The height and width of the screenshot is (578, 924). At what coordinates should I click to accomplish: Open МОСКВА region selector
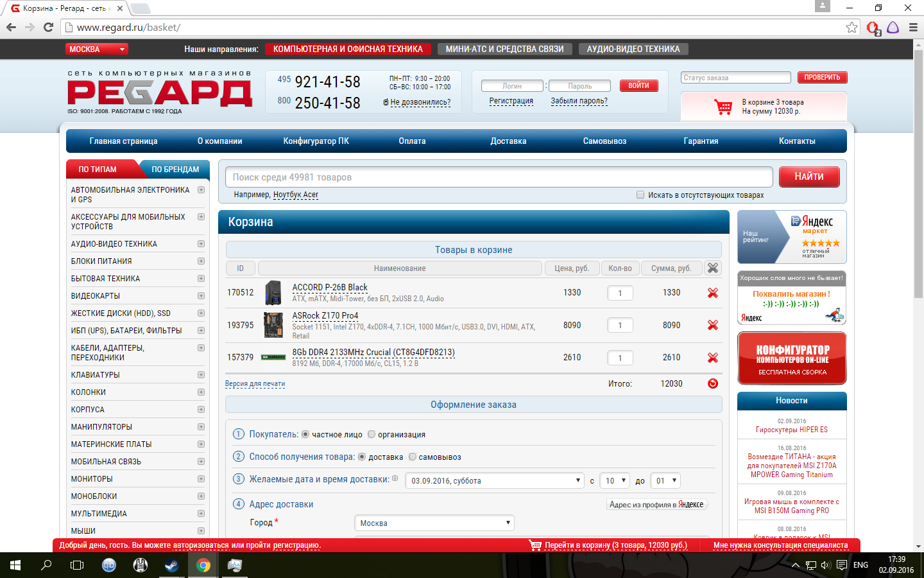97,49
